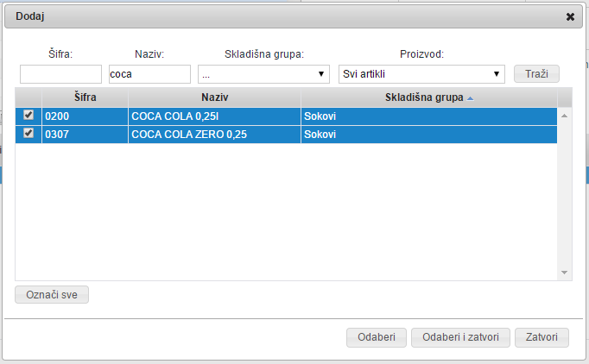Click the grid scrollbar down arrow
Screen dimensions: 589x364
pos(565,273)
